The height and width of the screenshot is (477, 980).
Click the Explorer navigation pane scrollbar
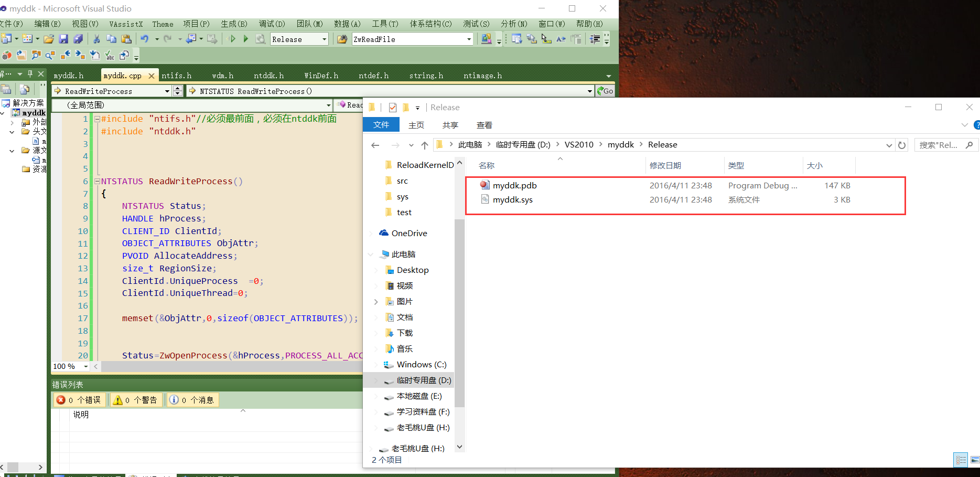click(x=459, y=313)
